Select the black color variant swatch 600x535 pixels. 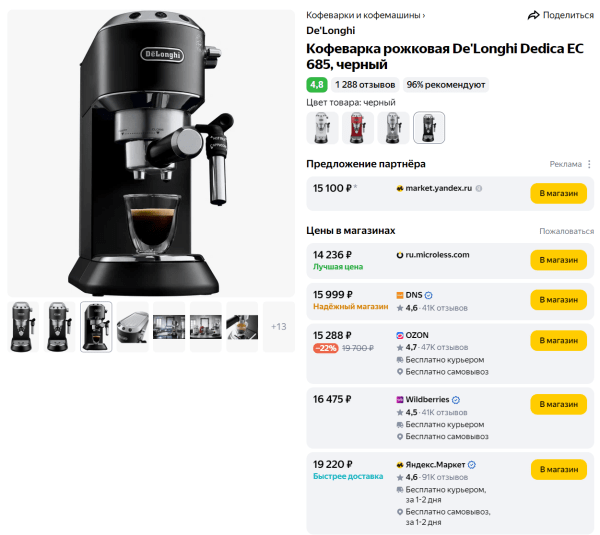click(x=429, y=128)
